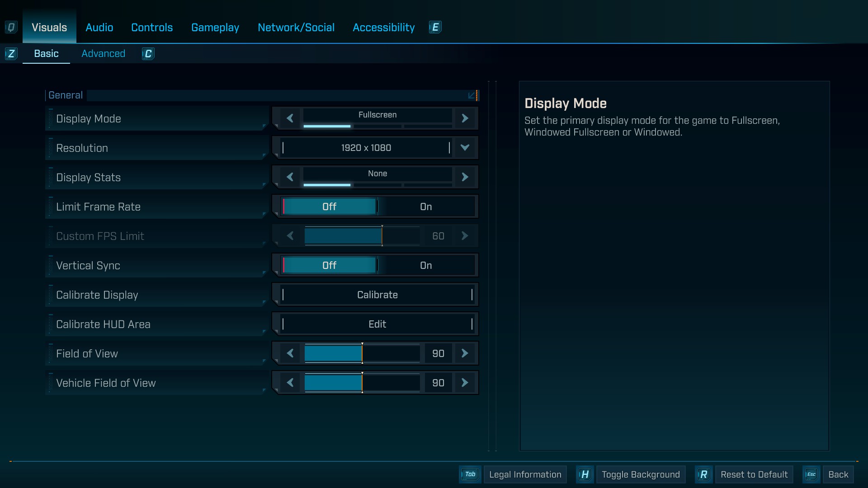Open the Resolution dropdown chevron

465,148
